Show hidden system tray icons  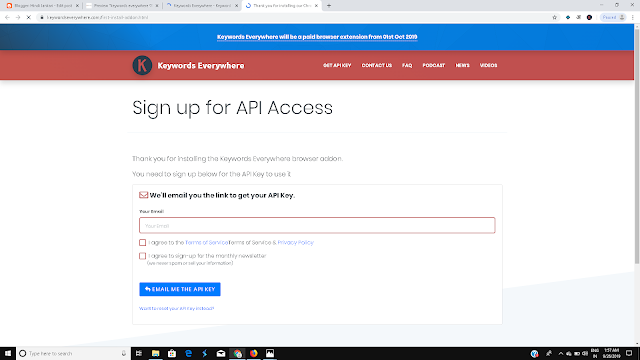pos(560,353)
